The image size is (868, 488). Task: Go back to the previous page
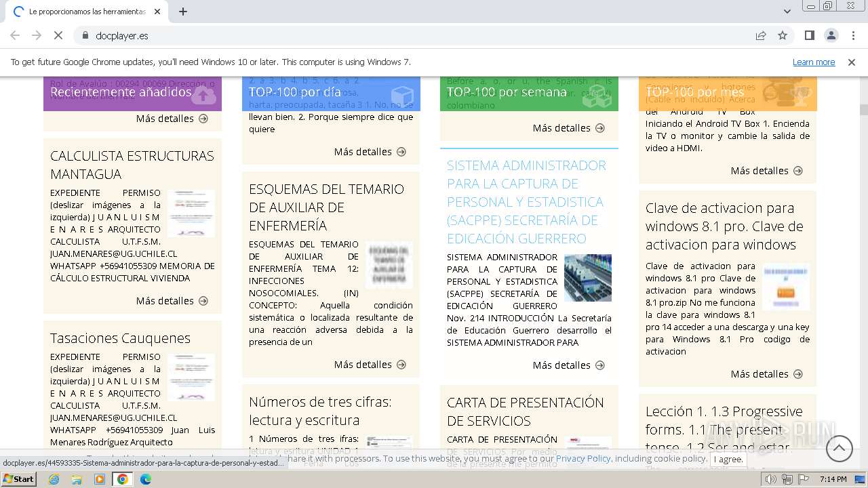pyautogui.click(x=15, y=35)
